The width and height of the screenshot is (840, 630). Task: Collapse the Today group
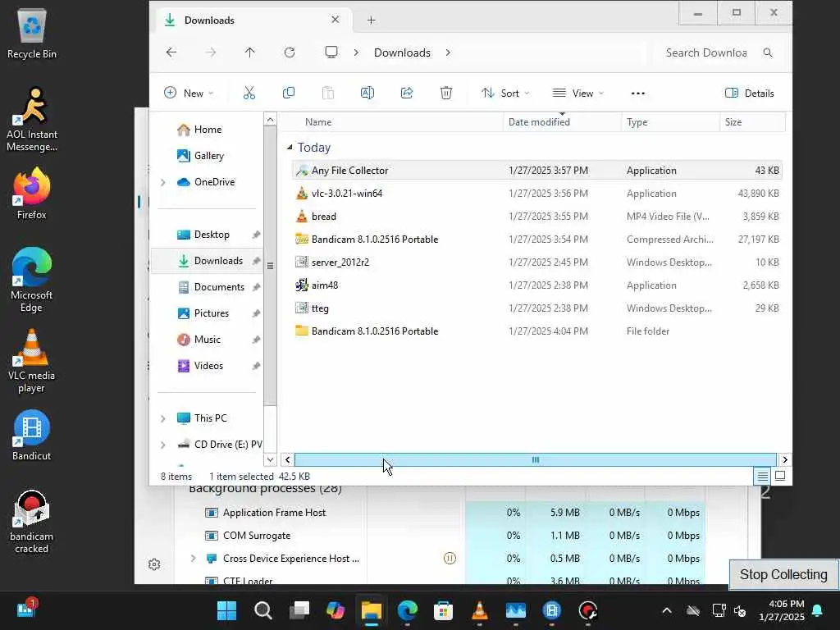coord(290,148)
